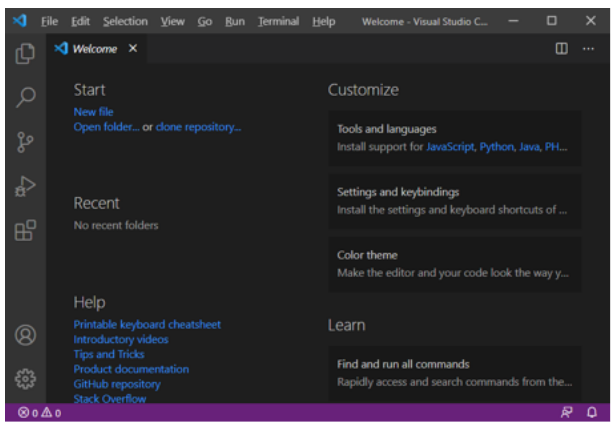This screenshot has height=432, width=615.
Task: Open the Search view icon
Action: 25,97
